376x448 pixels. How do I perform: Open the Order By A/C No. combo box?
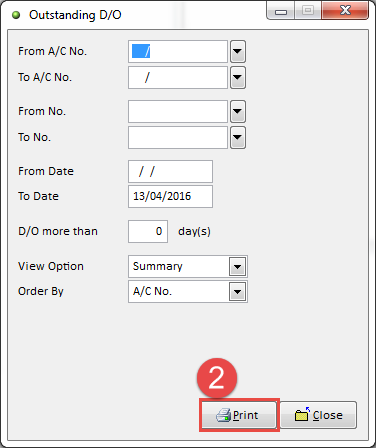pos(188,292)
